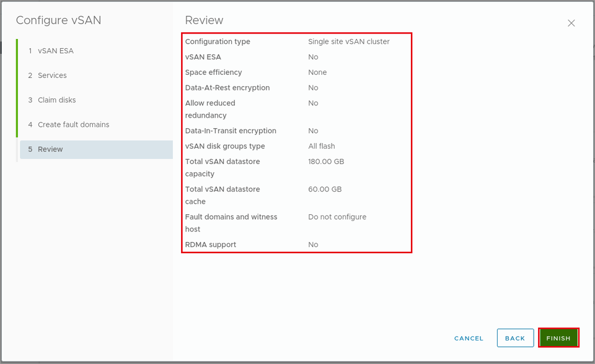Select the 'No' value for RDMA support
Viewport: 595px width, 364px height.
coord(313,245)
